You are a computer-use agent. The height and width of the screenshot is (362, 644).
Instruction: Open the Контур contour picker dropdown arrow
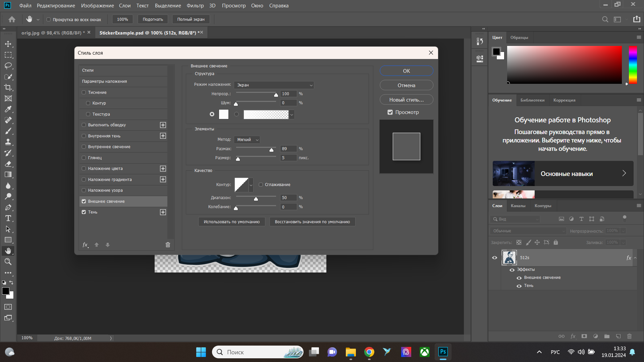251,185
